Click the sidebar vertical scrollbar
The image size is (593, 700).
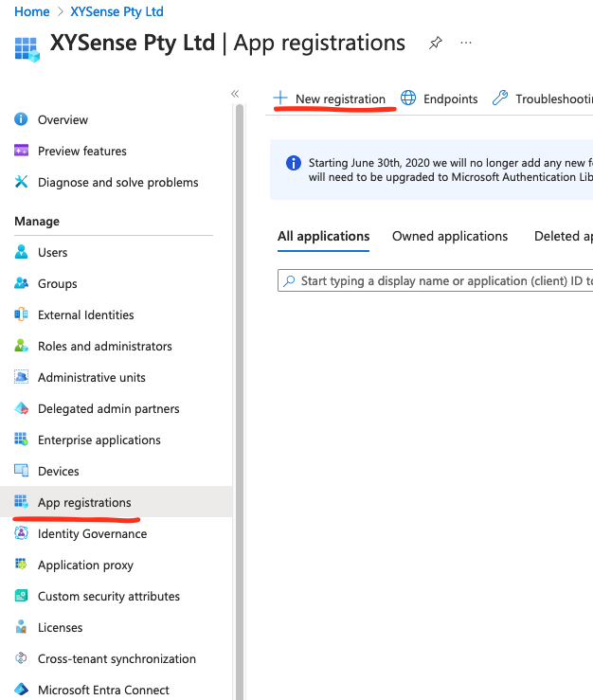[240, 402]
